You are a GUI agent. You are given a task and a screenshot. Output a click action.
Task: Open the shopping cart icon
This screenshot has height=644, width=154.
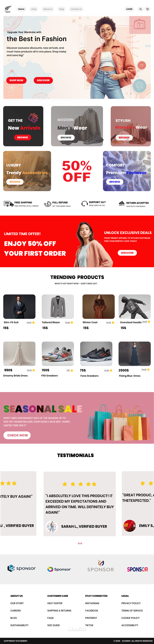147,9
